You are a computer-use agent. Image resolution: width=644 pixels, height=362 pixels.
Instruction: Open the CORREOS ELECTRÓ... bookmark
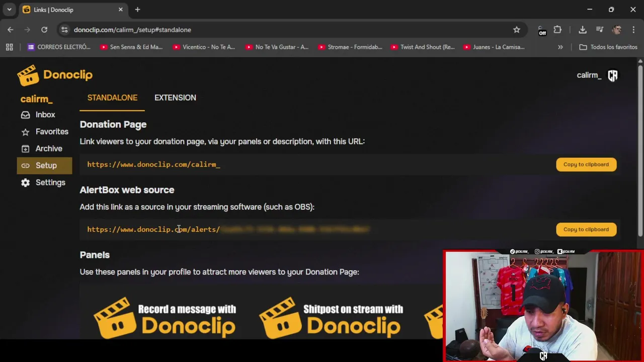click(59, 47)
